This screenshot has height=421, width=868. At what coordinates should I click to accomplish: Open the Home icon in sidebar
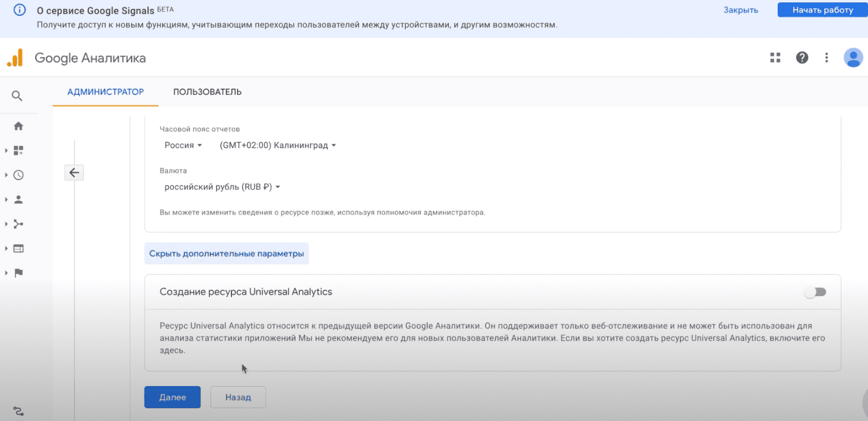[x=18, y=126]
